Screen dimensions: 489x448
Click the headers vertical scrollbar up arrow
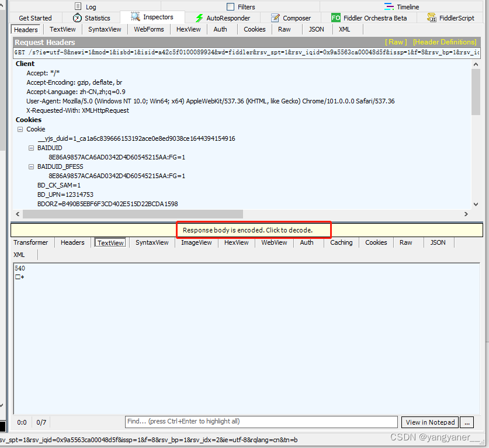[476, 64]
